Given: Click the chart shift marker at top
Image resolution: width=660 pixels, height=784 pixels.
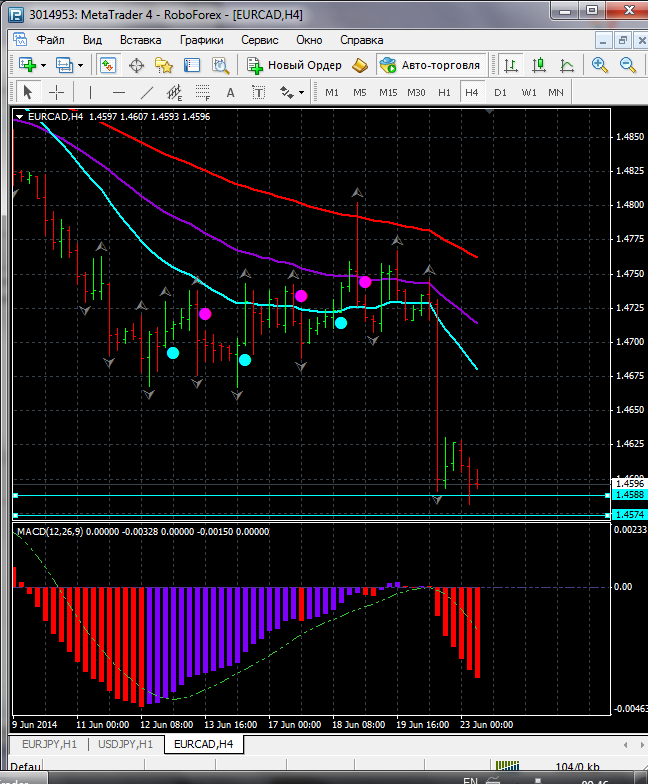Looking at the screenshot, I should coord(490,112).
